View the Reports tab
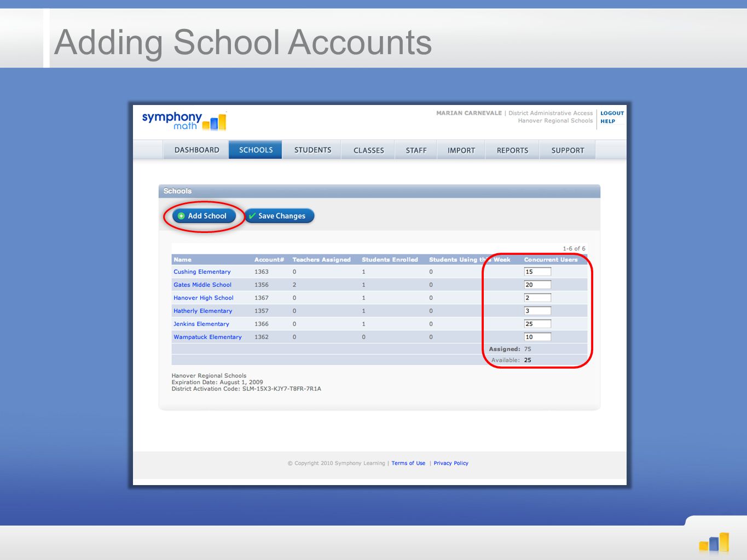 tap(512, 150)
